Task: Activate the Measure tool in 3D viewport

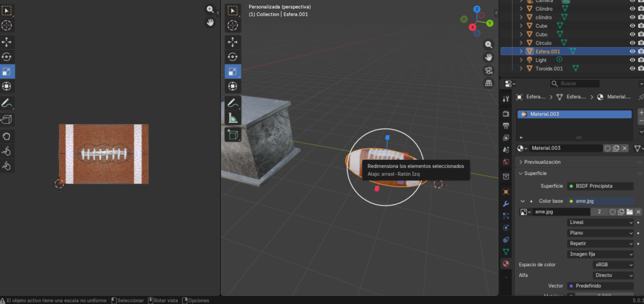Action: pos(233,118)
